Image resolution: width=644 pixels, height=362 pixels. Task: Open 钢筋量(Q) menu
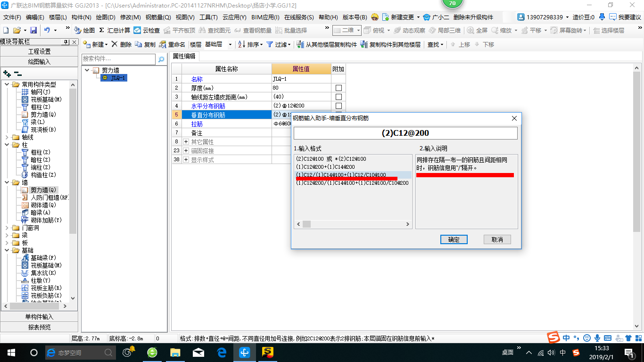coord(158,17)
